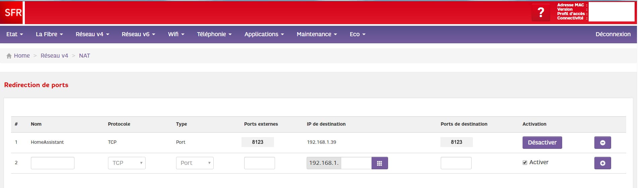Viewport: 644px width, 188px height.
Task: Open the Eco menu
Action: pos(358,34)
